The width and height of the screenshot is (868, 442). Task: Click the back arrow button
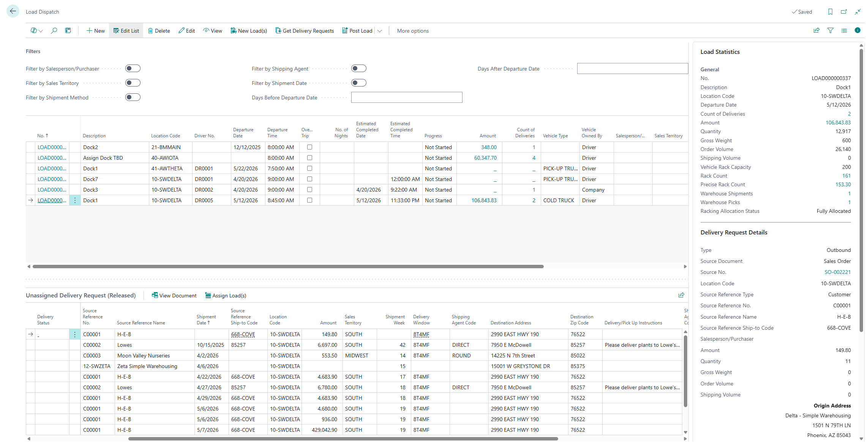(13, 11)
